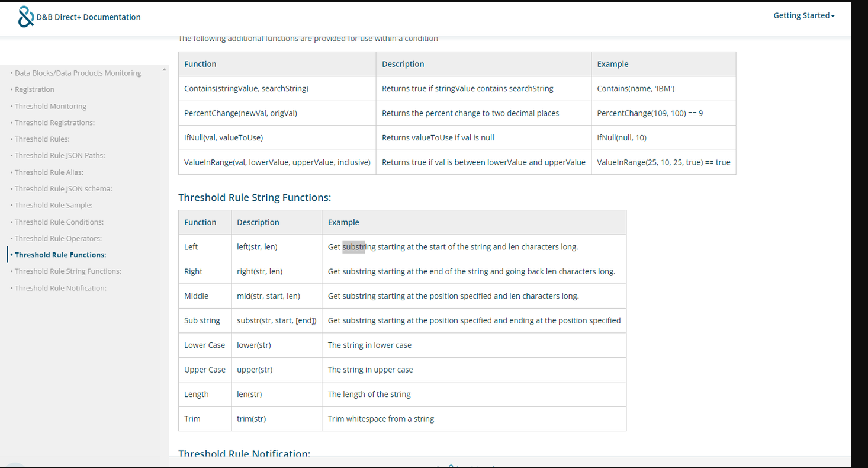Screen dimensions: 868x468
Task: Click the IfNull(null, 10) example cell
Action: pyautogui.click(x=663, y=138)
